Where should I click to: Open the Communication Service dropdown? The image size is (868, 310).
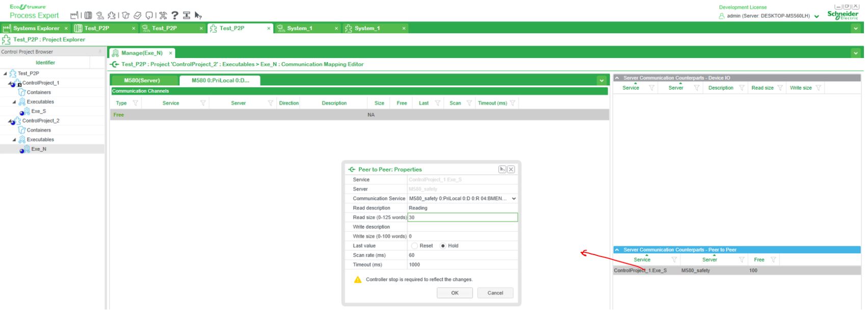pyautogui.click(x=514, y=199)
